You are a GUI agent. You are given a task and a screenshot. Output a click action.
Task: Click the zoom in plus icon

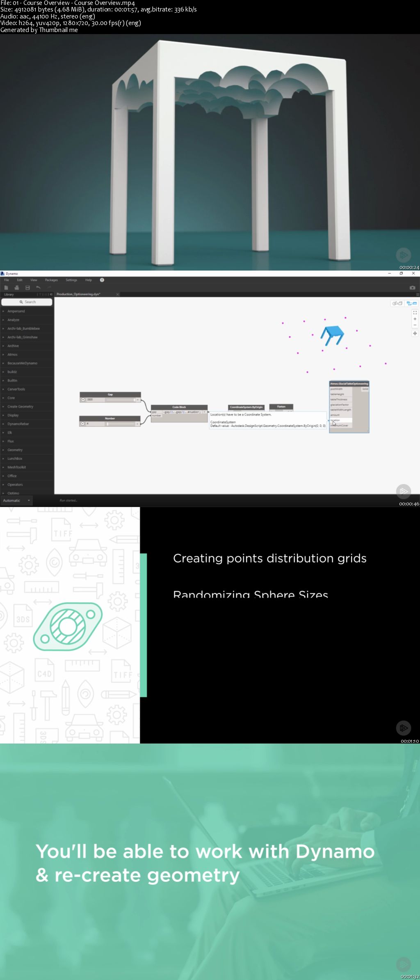coord(415,319)
